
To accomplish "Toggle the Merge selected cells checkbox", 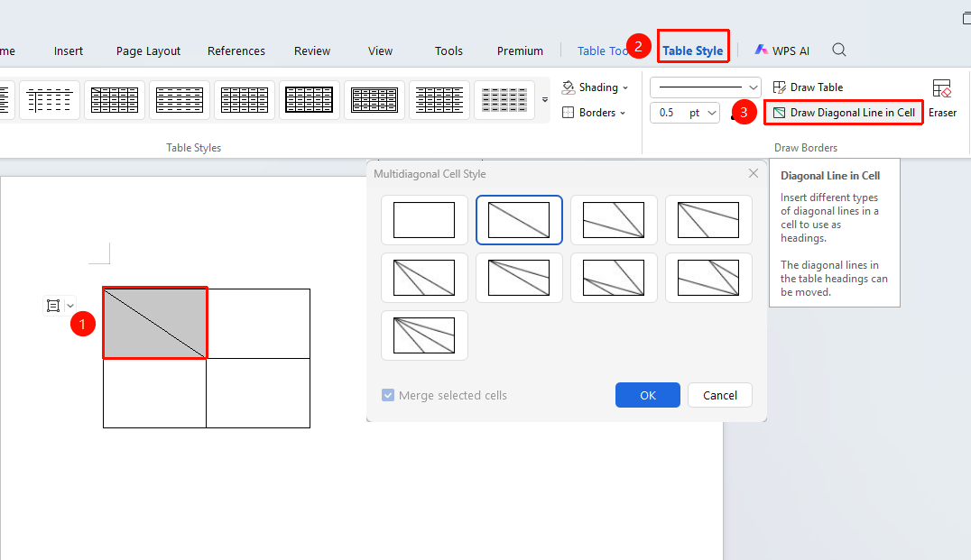I will tap(388, 395).
